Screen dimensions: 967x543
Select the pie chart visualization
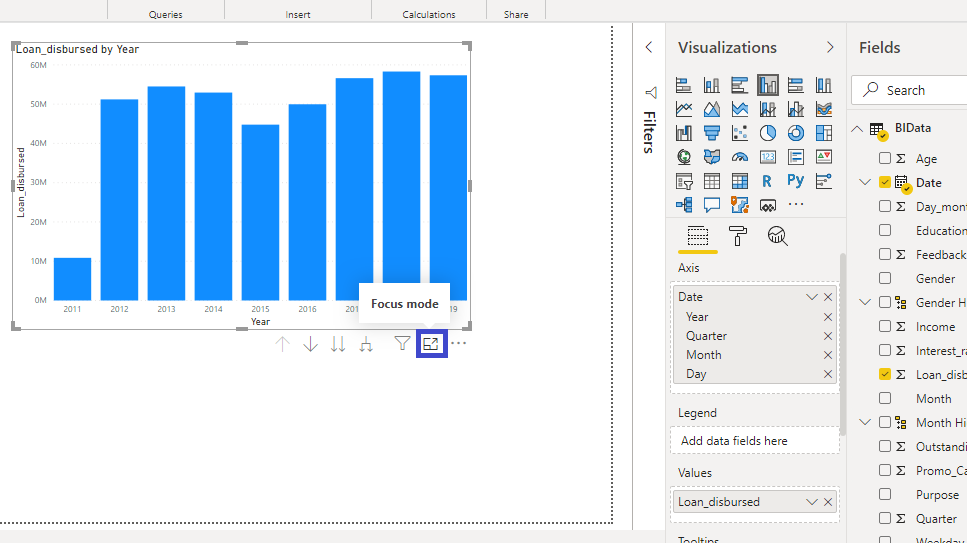click(768, 133)
